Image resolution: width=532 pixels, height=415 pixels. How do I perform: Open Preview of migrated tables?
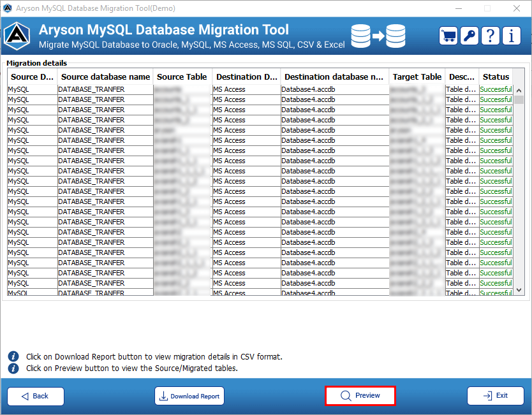point(360,396)
